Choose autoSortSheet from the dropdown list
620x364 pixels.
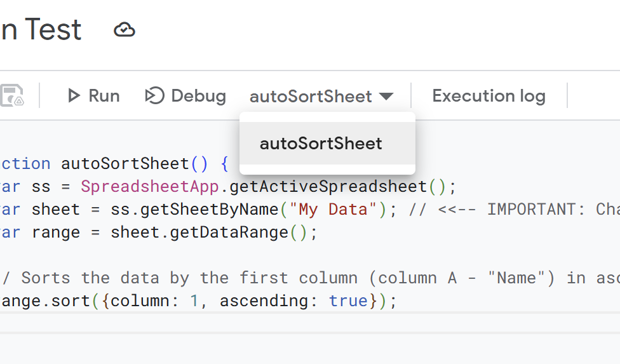click(x=321, y=144)
